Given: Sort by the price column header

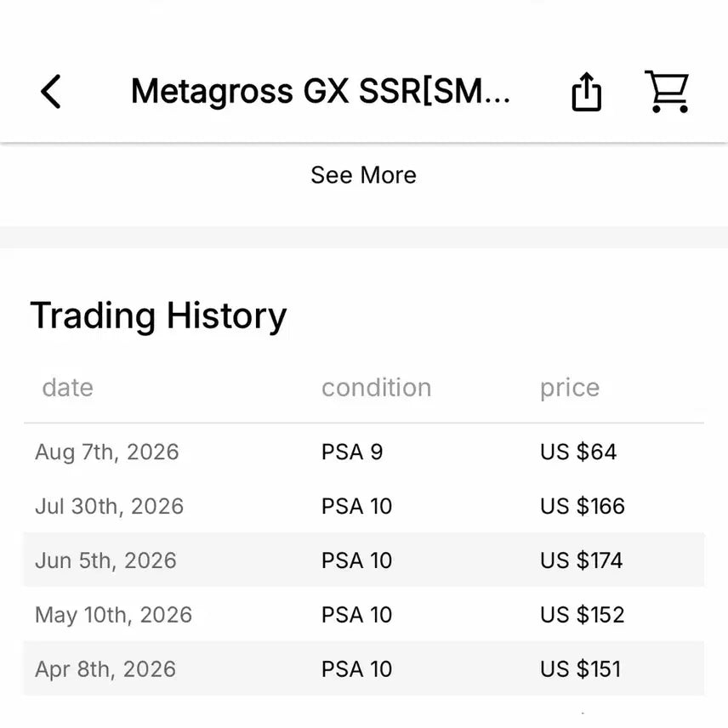Looking at the screenshot, I should pos(570,388).
